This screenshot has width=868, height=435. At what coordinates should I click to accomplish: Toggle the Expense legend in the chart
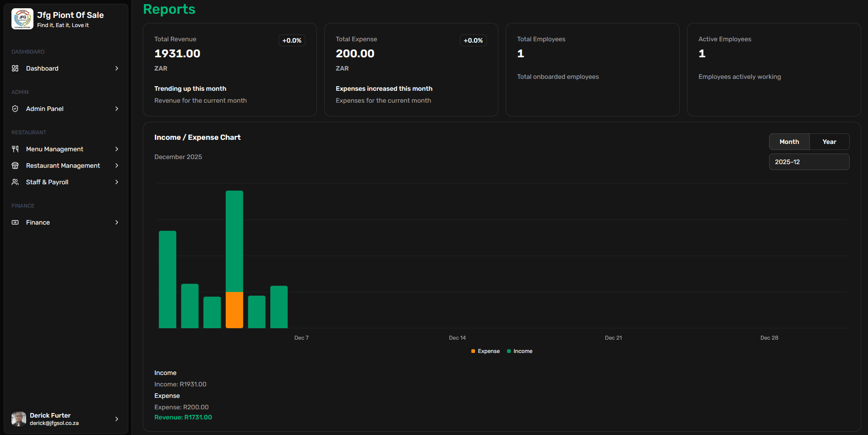486,351
